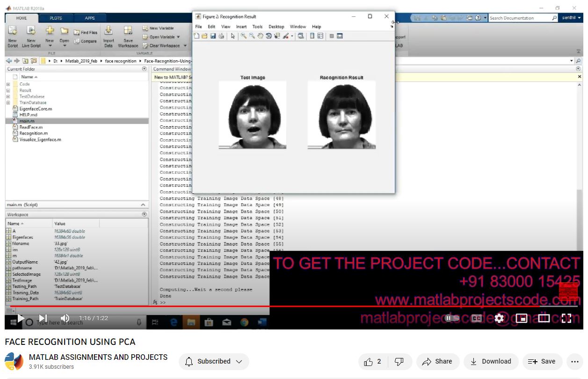Click Save Workspace in the ribbon

coord(128,35)
